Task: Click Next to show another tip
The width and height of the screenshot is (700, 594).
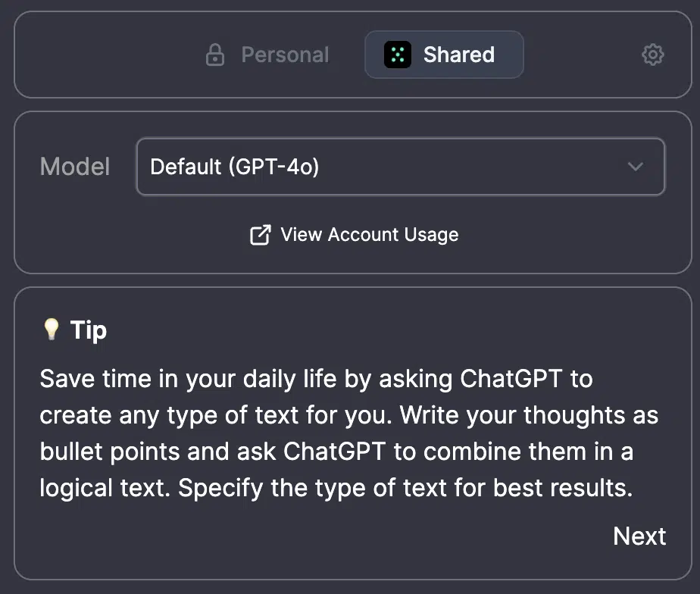Action: pyautogui.click(x=639, y=536)
